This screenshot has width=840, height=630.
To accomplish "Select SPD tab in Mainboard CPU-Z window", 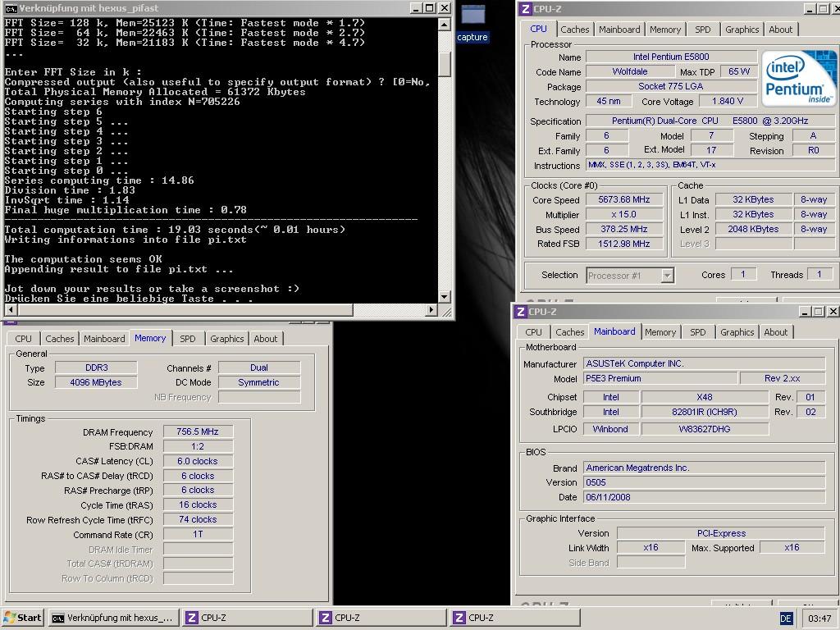I will [697, 332].
